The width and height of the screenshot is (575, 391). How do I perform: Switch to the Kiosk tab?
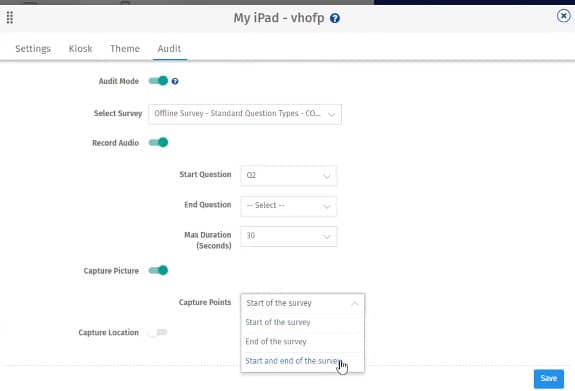(x=80, y=48)
